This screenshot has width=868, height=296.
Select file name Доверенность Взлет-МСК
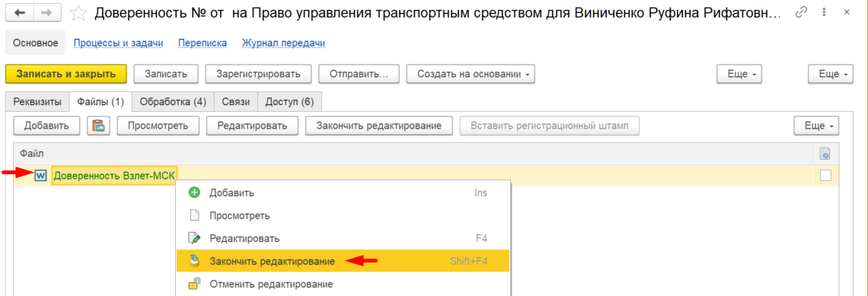(114, 176)
